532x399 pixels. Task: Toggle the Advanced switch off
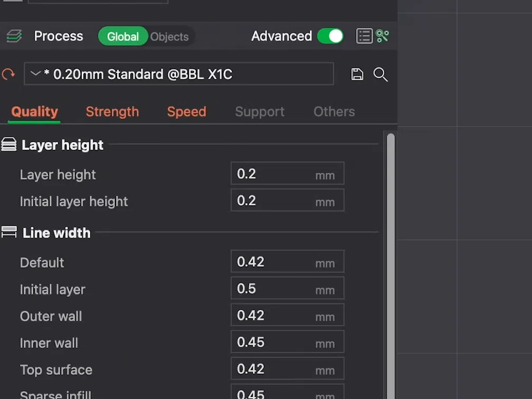coord(330,36)
